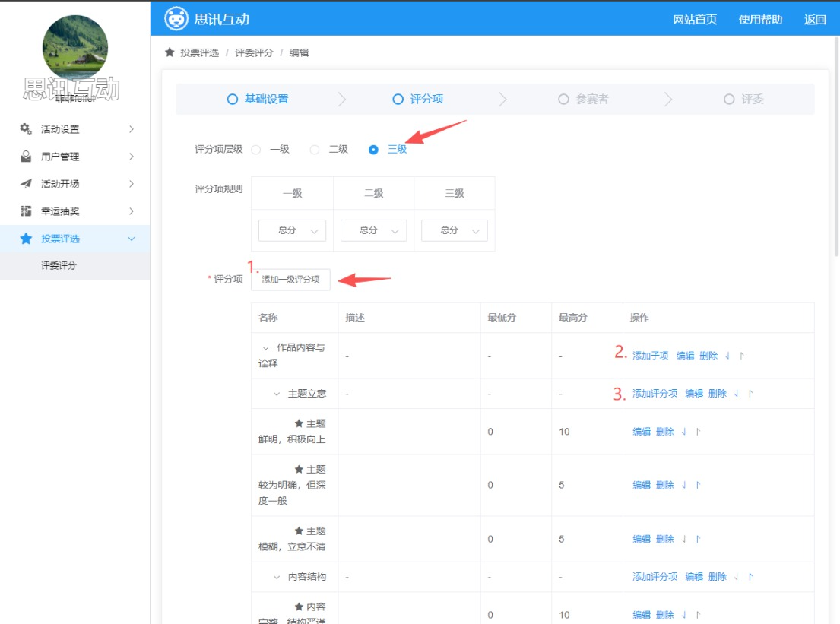Select the 一级 radio button
The image size is (840, 624).
coord(256,150)
